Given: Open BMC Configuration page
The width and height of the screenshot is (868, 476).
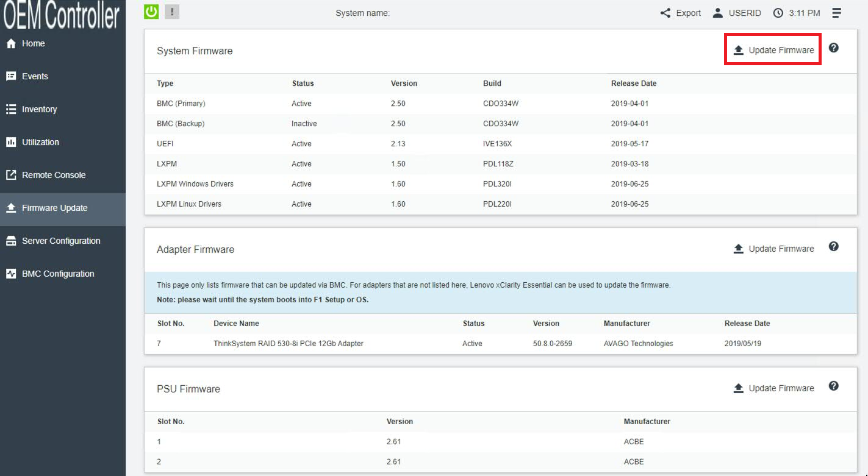Looking at the screenshot, I should (63, 274).
